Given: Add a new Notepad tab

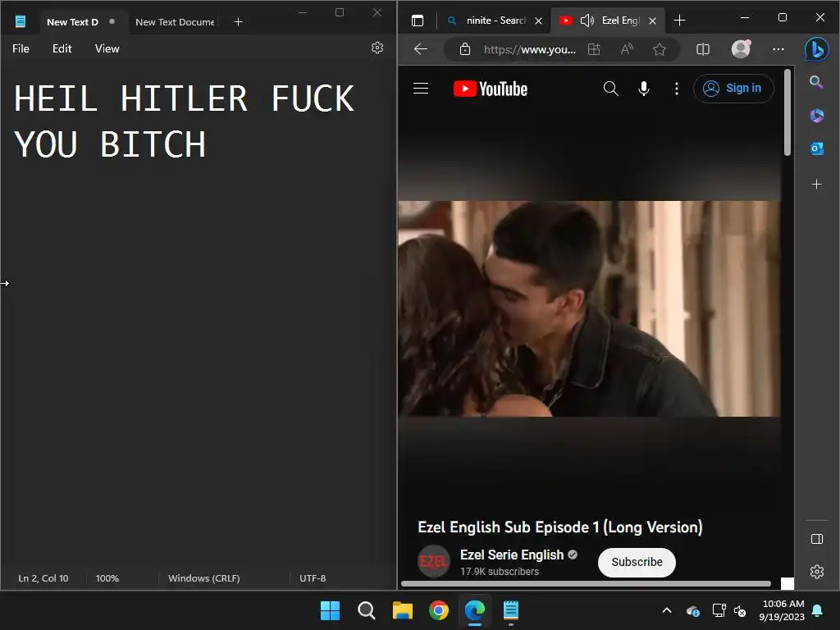Looking at the screenshot, I should [239, 22].
